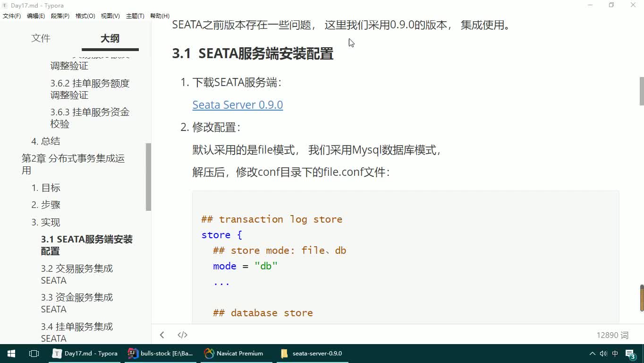Open the 帮助(H) menu

pos(160,16)
